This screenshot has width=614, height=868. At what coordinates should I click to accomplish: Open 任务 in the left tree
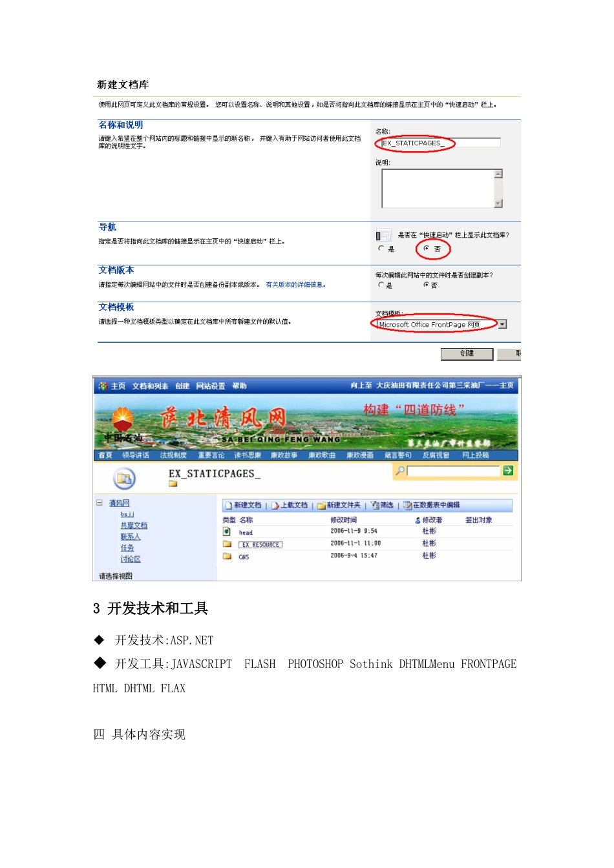pyautogui.click(x=127, y=548)
